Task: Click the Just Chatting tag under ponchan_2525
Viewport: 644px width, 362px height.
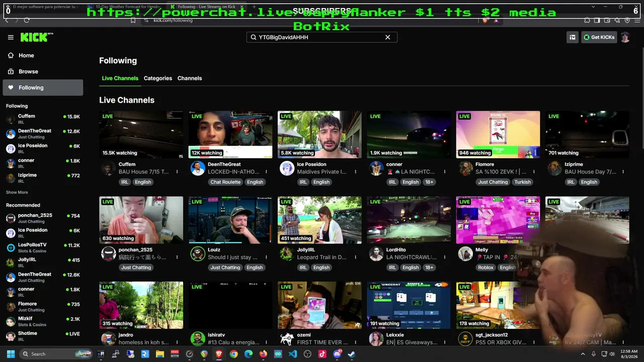Action: click(136, 267)
